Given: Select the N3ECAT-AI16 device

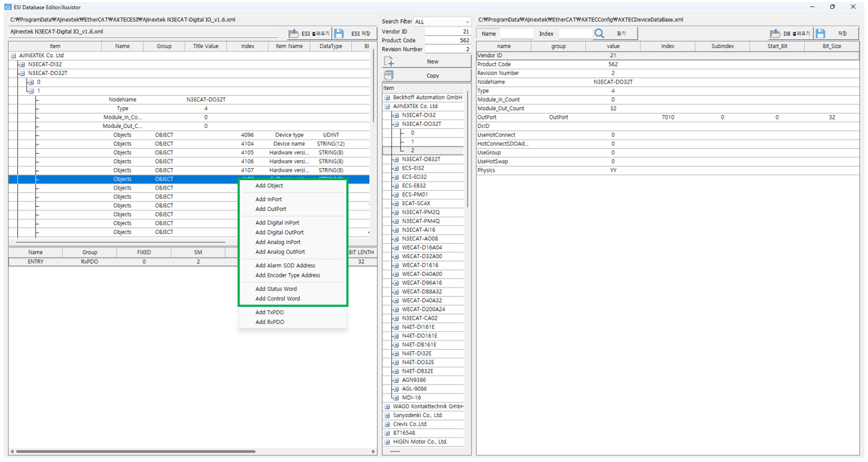Looking at the screenshot, I should pos(420,230).
